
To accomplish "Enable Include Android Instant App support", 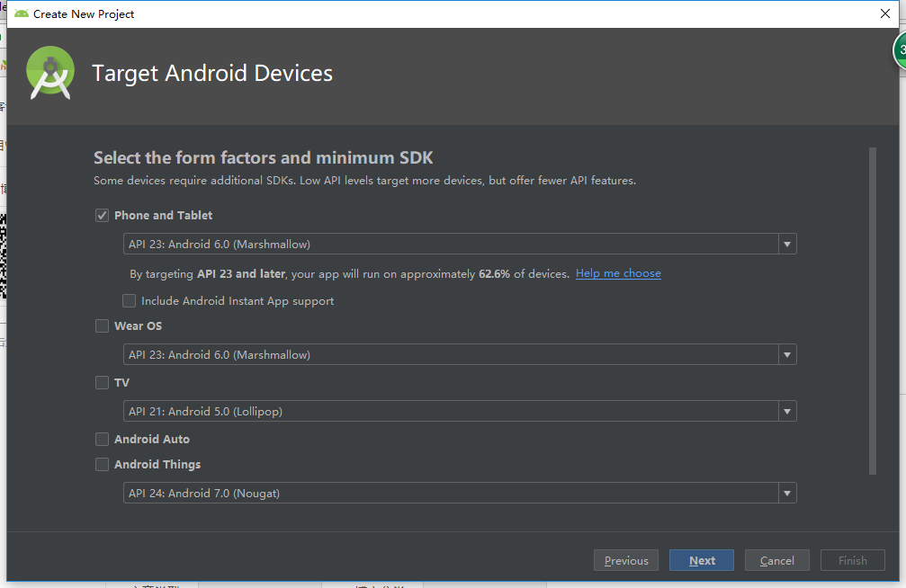I will (129, 301).
